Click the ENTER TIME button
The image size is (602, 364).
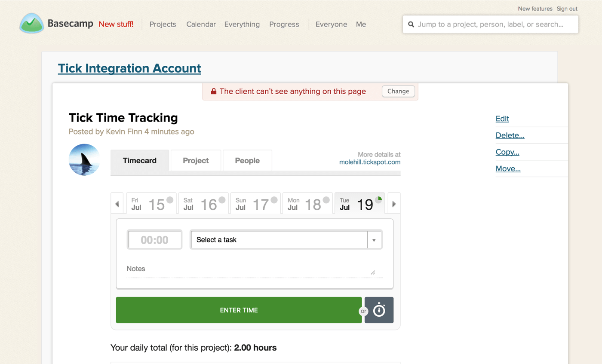point(239,310)
